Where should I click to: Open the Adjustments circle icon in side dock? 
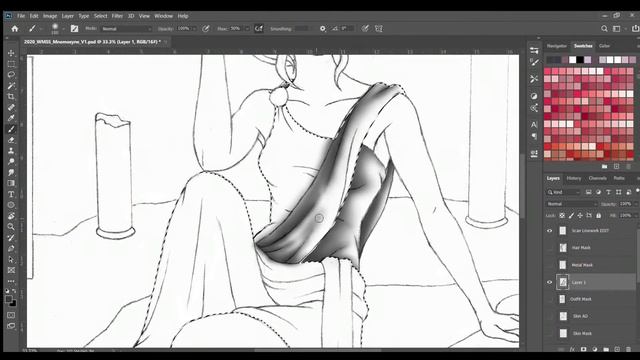(534, 96)
